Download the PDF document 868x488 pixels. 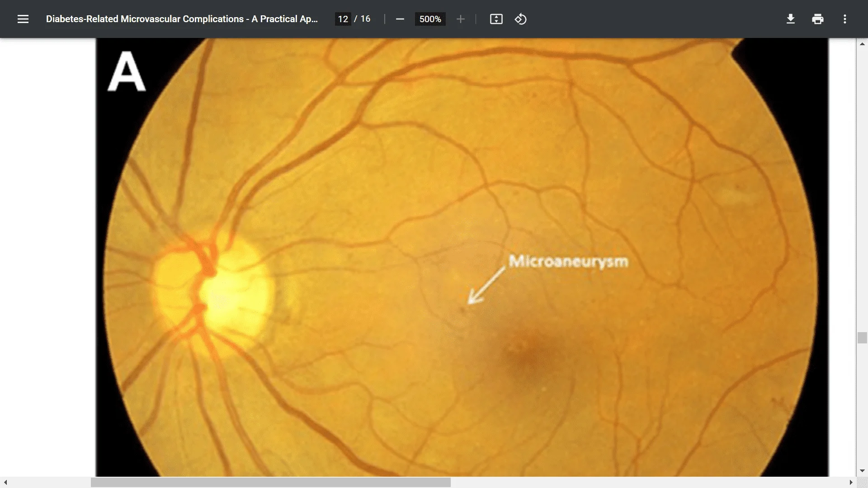pyautogui.click(x=790, y=19)
